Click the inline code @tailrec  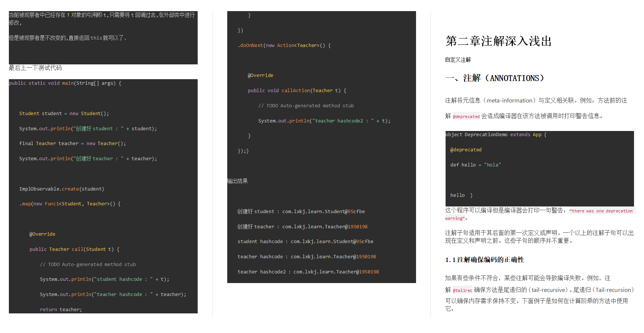pos(462,290)
